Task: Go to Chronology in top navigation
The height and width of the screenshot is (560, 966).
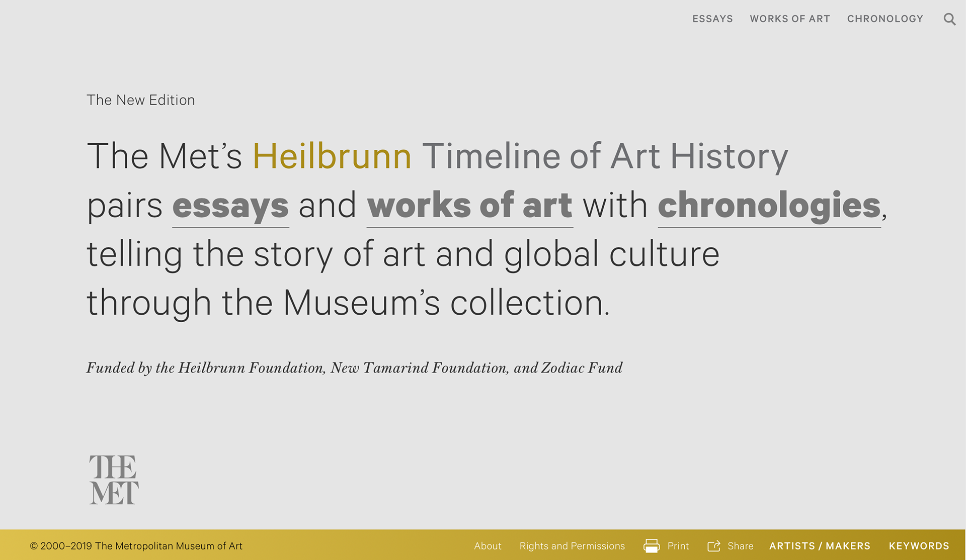Action: click(x=885, y=19)
